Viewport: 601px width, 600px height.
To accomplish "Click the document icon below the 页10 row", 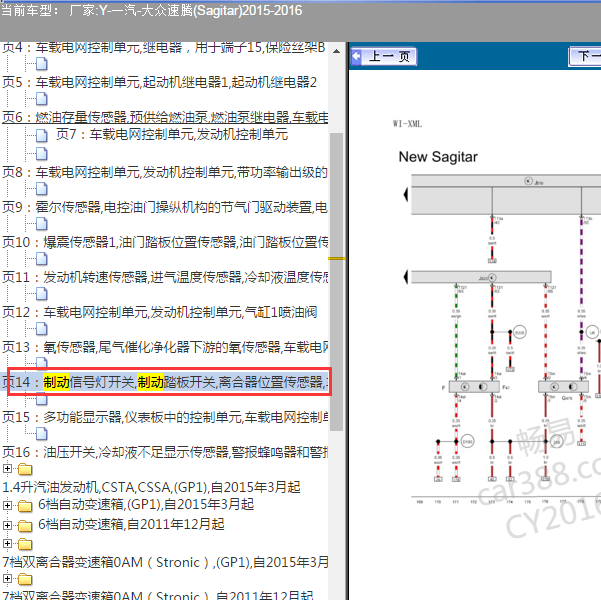I will click(41, 259).
